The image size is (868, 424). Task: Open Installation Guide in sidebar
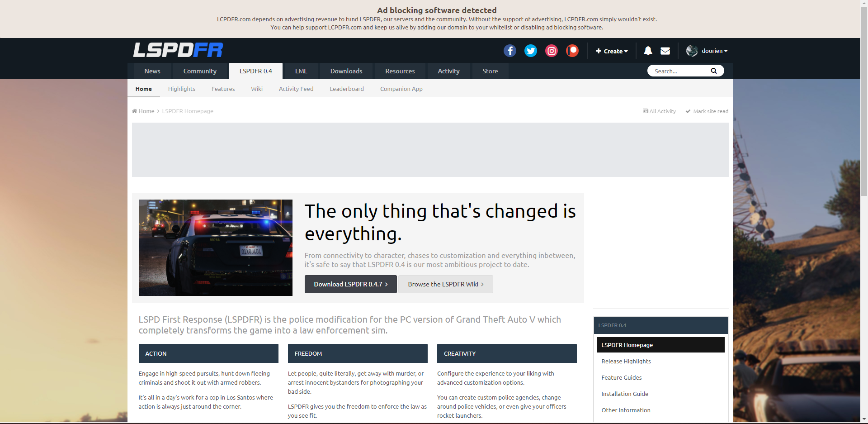click(625, 394)
